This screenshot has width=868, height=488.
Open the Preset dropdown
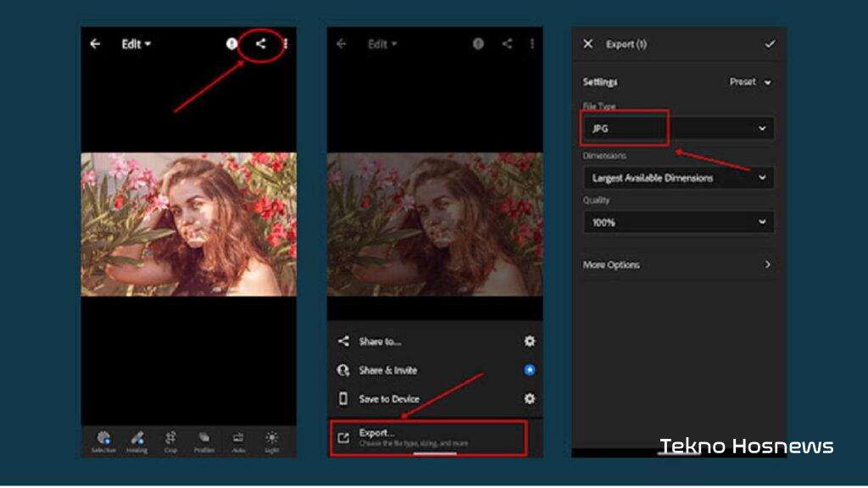pyautogui.click(x=751, y=82)
